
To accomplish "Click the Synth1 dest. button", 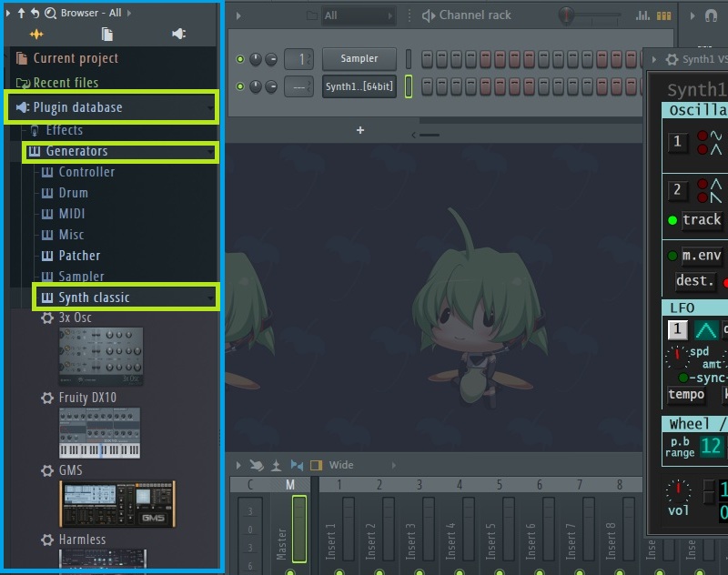I will (694, 280).
